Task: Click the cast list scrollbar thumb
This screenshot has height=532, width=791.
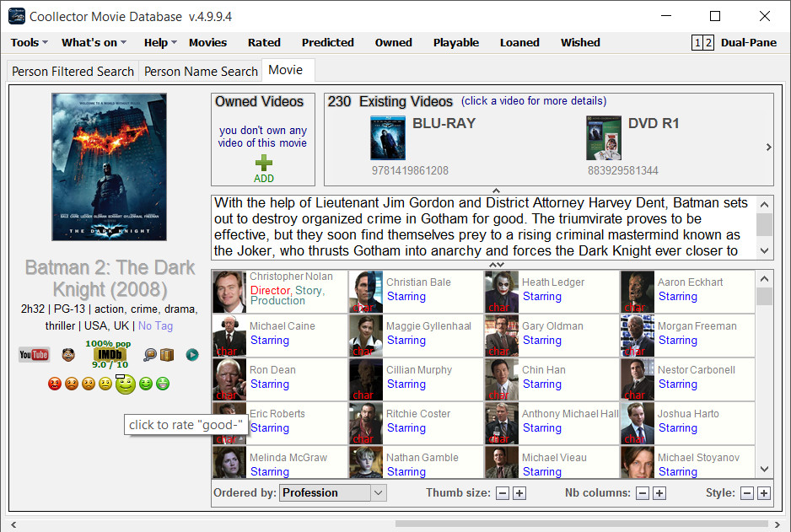Action: pyautogui.click(x=764, y=296)
